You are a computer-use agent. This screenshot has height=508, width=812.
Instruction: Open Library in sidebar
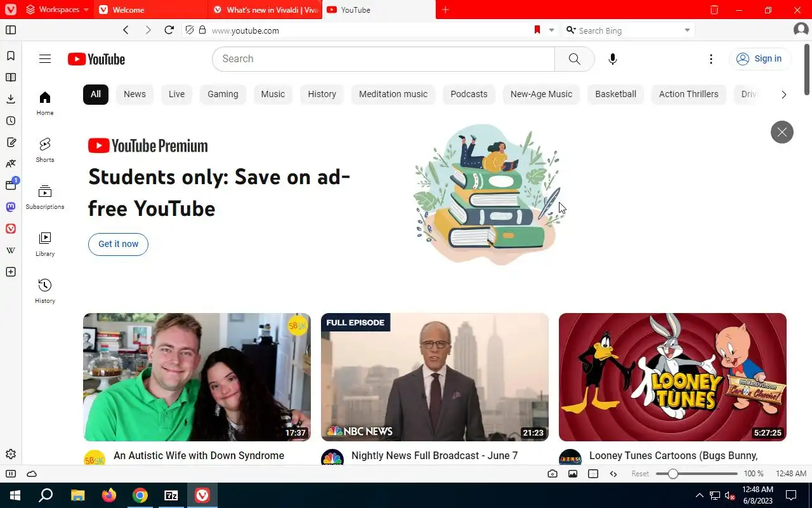[45, 244]
